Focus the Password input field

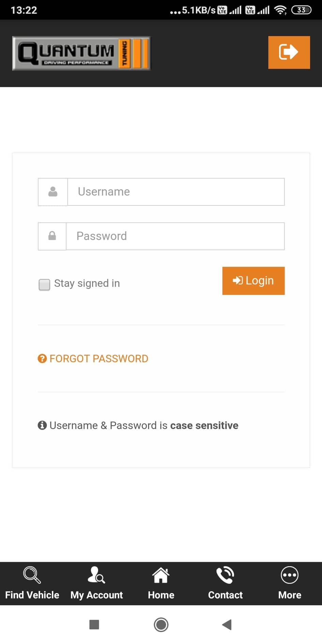coord(175,236)
